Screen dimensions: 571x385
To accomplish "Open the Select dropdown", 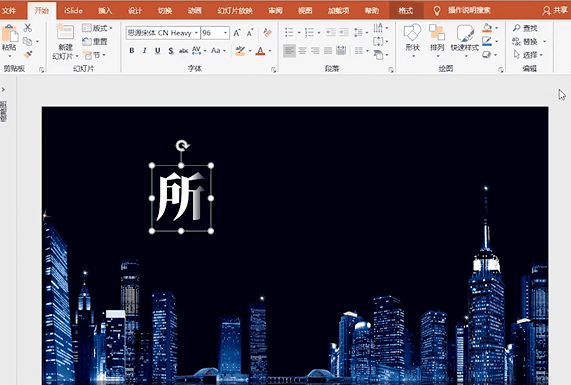I will (x=527, y=55).
